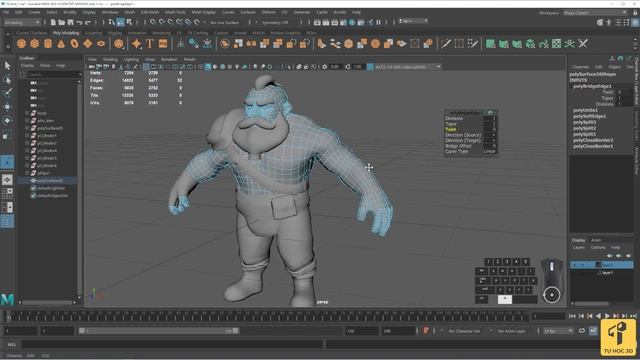Open Channel Box Channels menu
Image resolution: width=640 pixels, height=360 pixels.
tap(580, 67)
